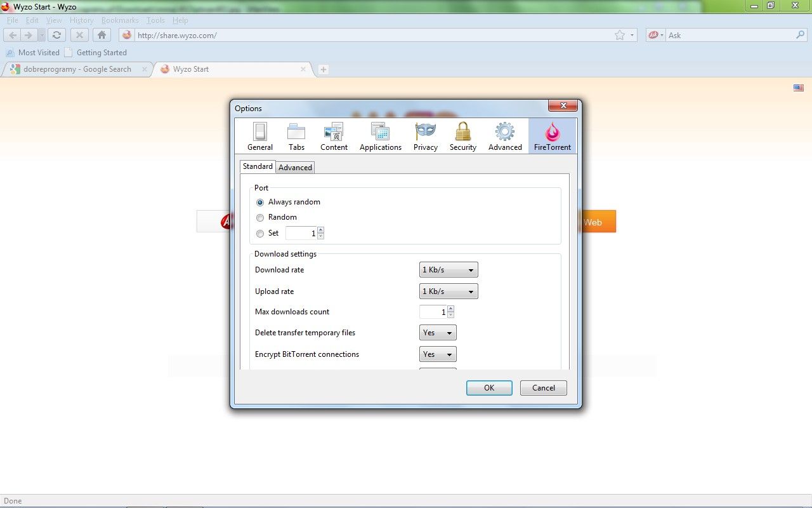Switch to the Standard sub-tab

(258, 166)
